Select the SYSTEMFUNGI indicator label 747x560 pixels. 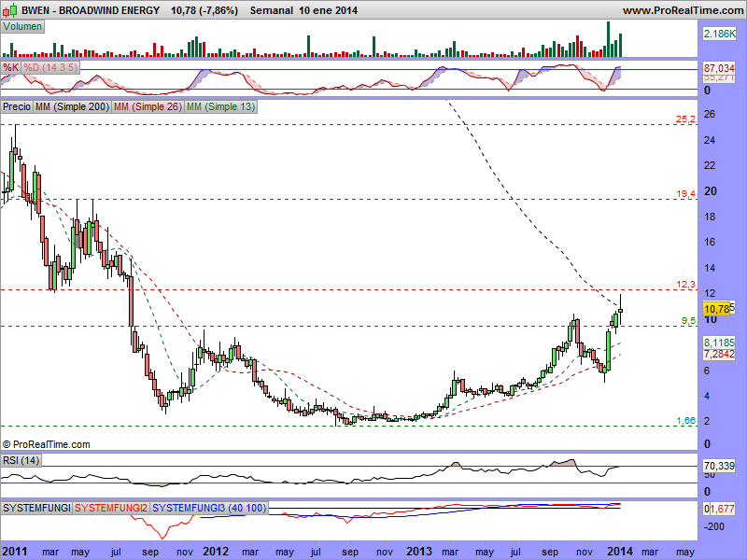[x=36, y=508]
